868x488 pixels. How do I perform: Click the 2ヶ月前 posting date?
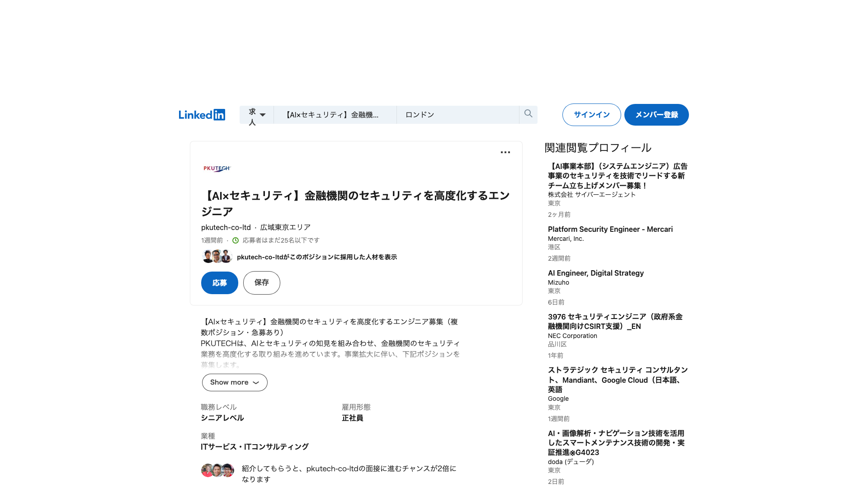pyautogui.click(x=559, y=215)
